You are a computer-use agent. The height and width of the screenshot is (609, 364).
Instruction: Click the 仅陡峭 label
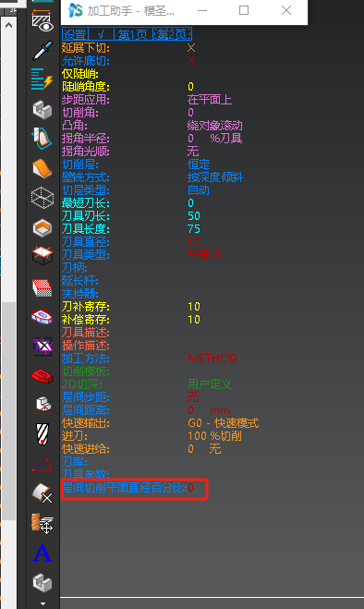coord(80,74)
